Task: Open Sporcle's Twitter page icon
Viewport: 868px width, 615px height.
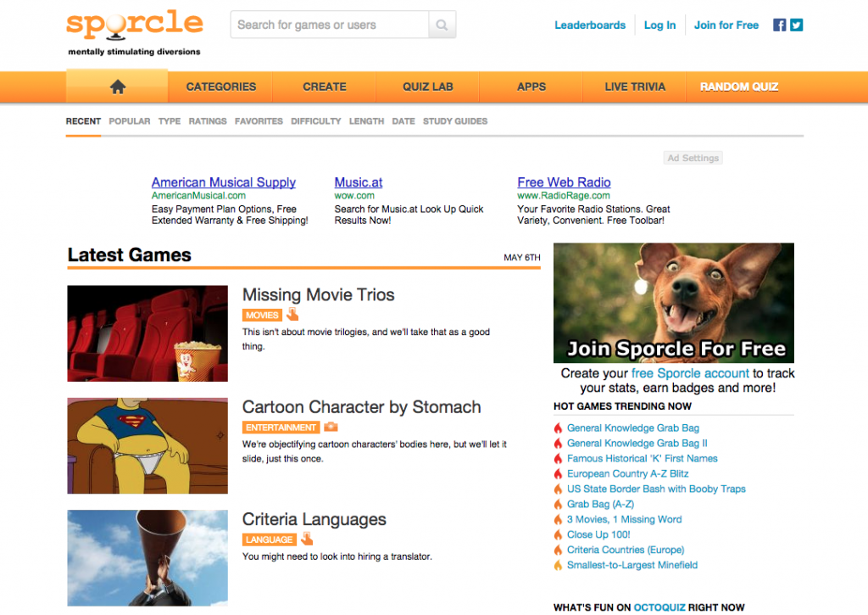Action: coord(797,25)
